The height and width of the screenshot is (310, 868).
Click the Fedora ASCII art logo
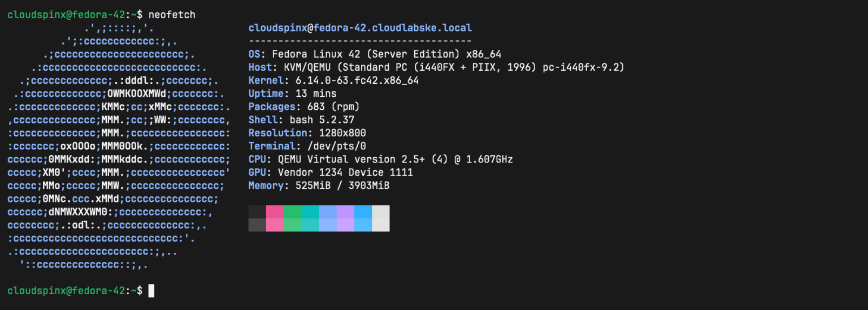119,146
